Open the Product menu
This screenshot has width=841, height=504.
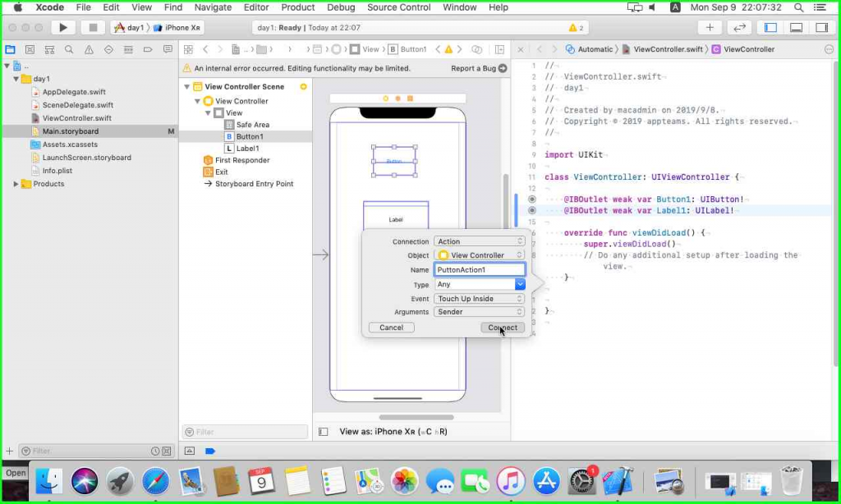(297, 7)
